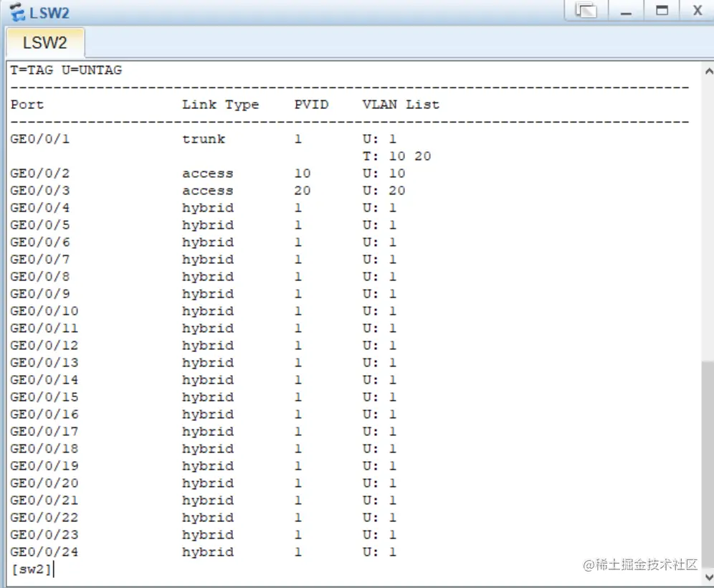714x588 pixels.
Task: Click PVID value 20 for GE0/0/3
Action: pyautogui.click(x=303, y=190)
